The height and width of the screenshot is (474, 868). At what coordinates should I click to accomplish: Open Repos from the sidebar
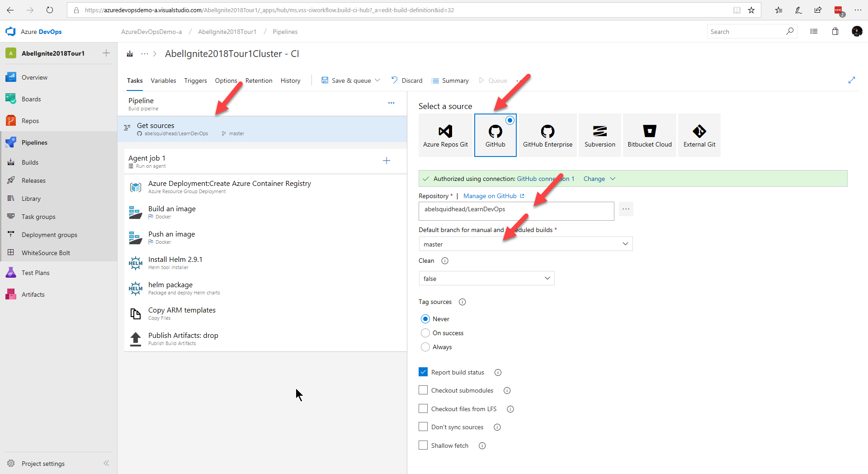click(x=30, y=121)
